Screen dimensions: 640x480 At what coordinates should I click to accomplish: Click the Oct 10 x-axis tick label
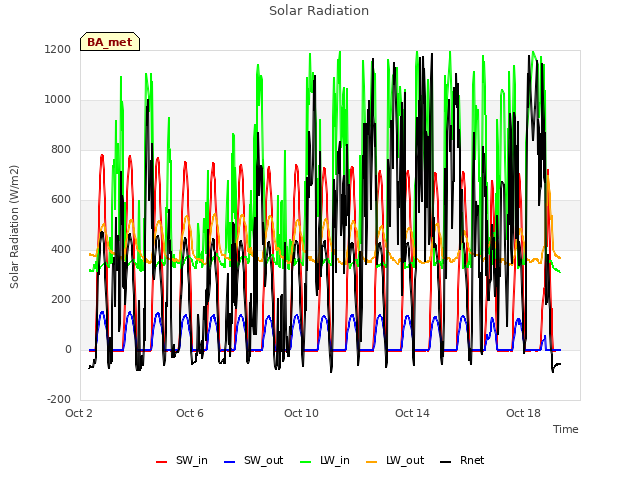[x=301, y=413]
